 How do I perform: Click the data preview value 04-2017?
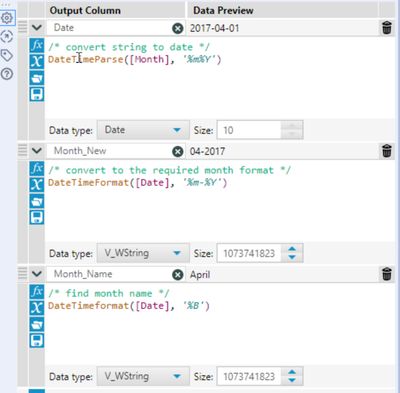[x=207, y=152]
